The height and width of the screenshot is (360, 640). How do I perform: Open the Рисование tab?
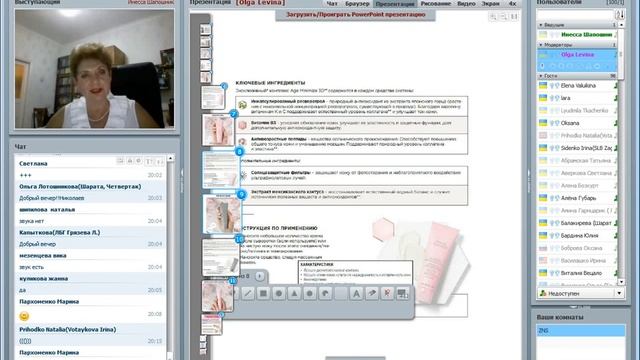(436, 4)
